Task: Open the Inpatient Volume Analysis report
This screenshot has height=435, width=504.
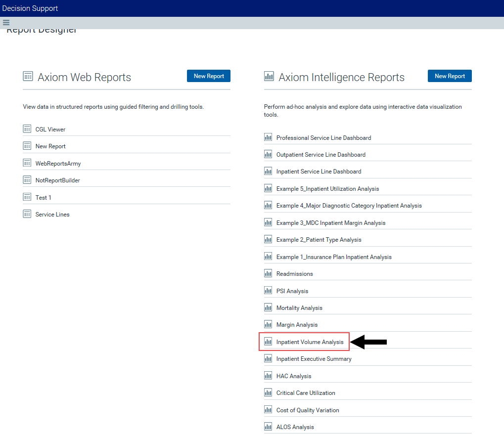Action: point(310,342)
